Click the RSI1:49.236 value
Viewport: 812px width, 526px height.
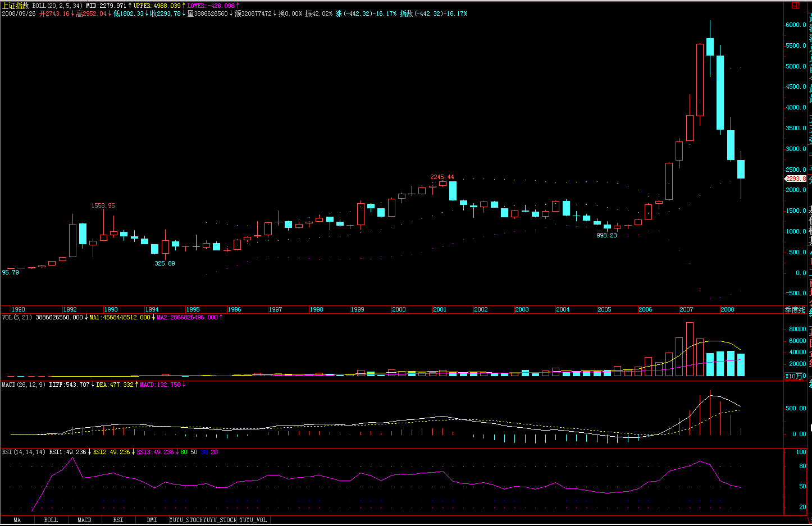(x=67, y=452)
